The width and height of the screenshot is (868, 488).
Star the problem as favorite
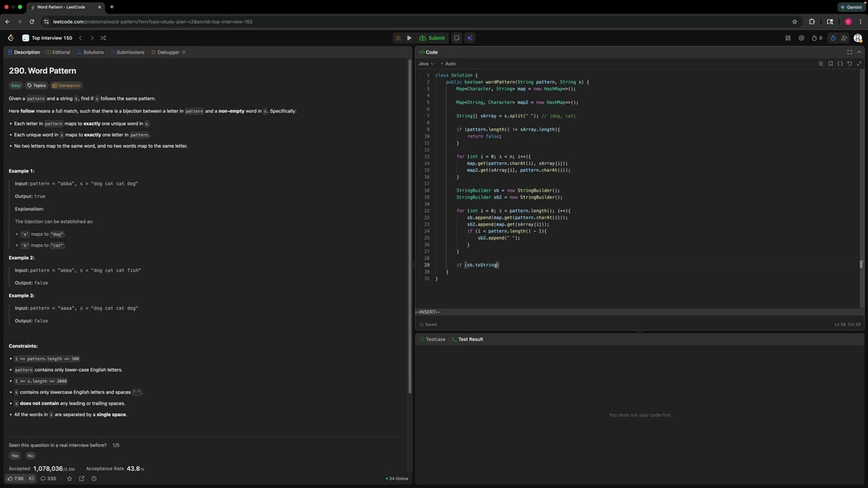(x=69, y=479)
